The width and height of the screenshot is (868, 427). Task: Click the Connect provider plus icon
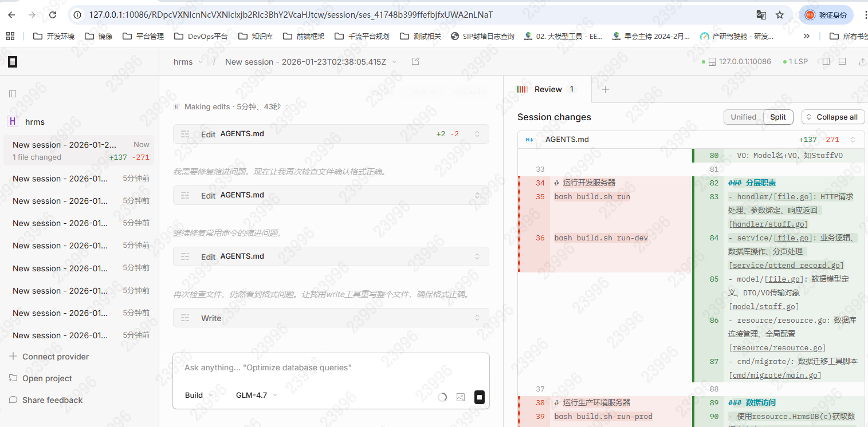(13, 357)
